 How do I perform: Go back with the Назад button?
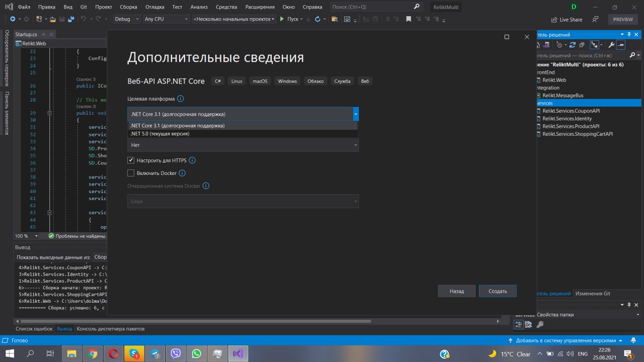[457, 291]
